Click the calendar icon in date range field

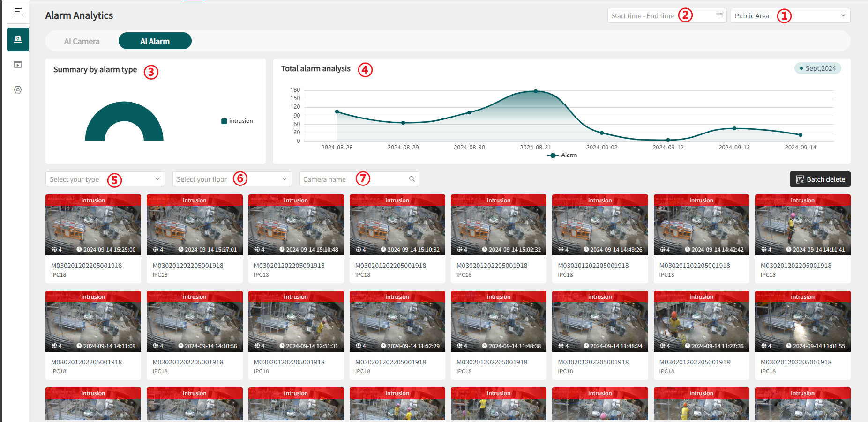click(x=719, y=15)
